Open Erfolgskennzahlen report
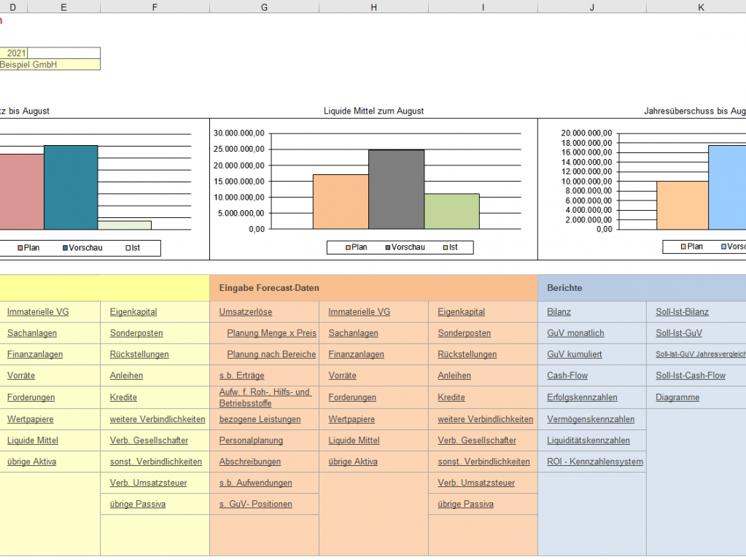This screenshot has width=746, height=560. (x=582, y=397)
